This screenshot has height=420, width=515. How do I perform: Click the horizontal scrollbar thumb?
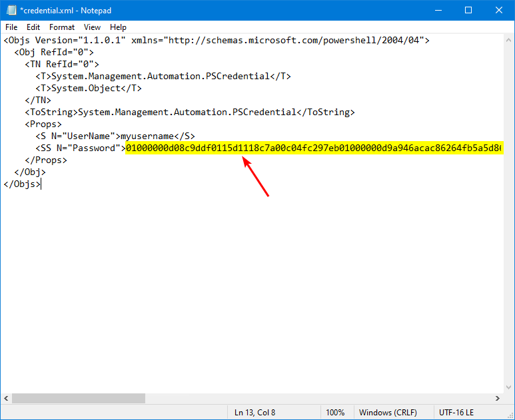coord(79,398)
